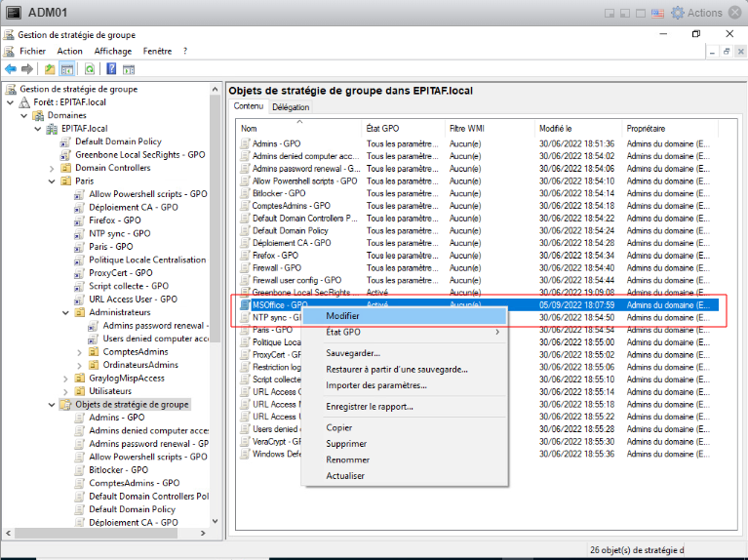Open the Affichage menu
The image size is (748, 560).
[112, 51]
